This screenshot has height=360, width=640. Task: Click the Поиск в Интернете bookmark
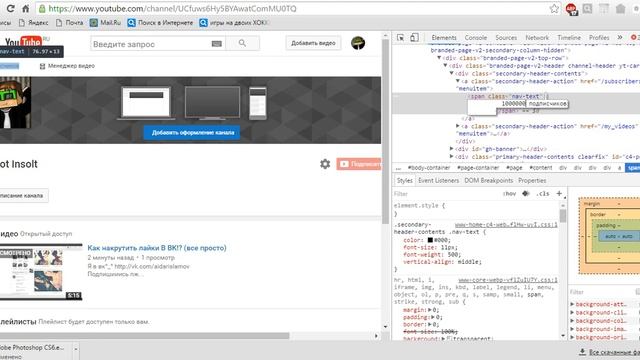pos(160,22)
